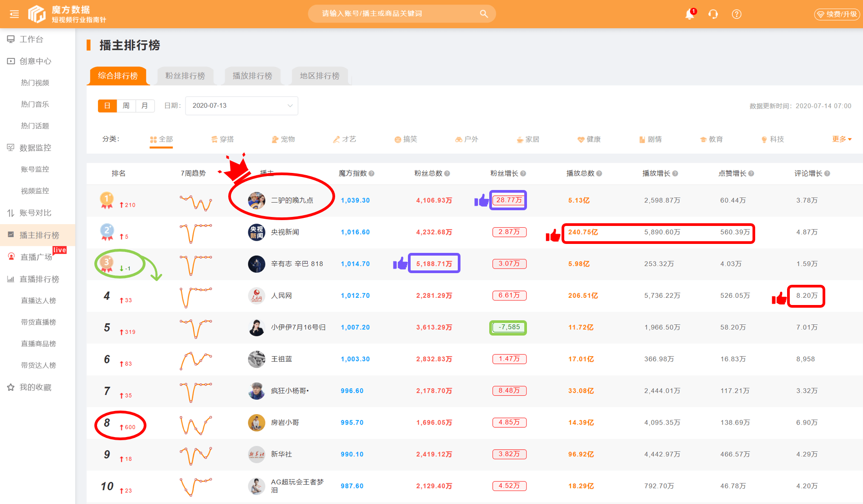Click help icon beside 点赞增长 header

751,173
